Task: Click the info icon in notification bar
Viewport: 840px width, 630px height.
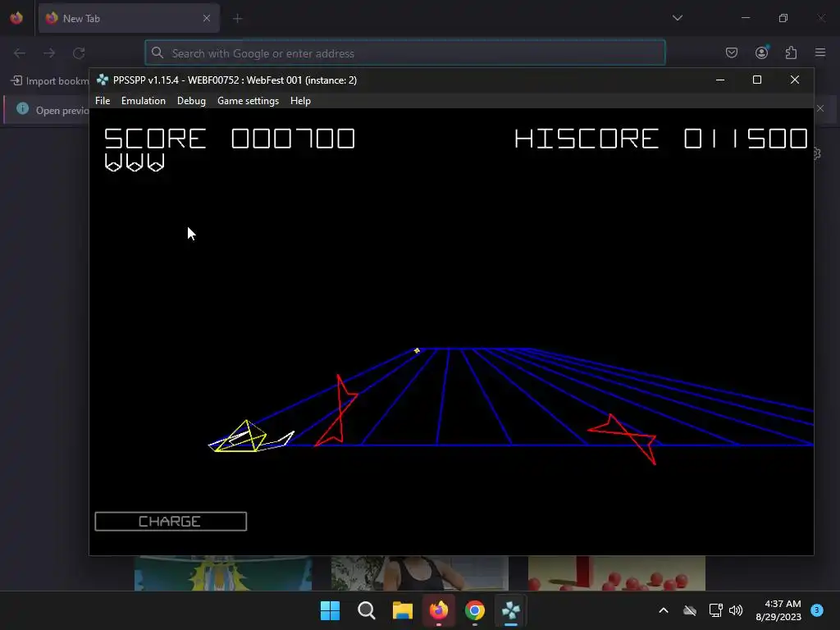Action: (22, 109)
